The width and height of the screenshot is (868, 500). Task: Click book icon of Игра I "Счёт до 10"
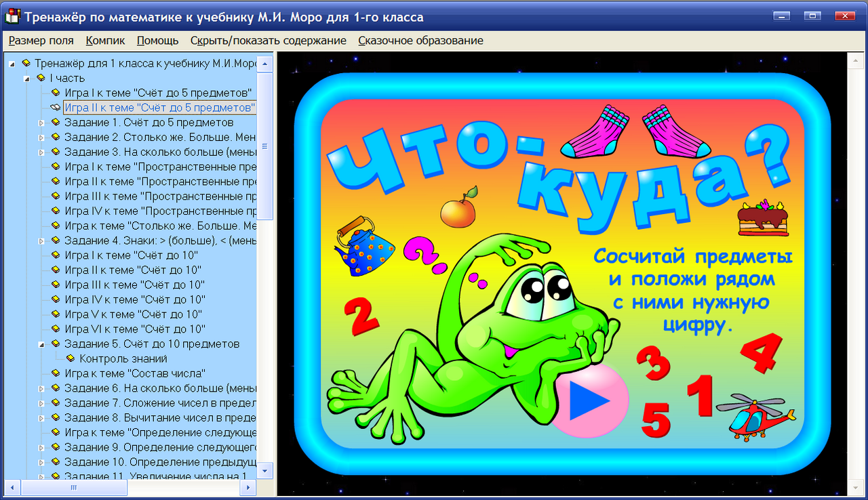click(56, 255)
